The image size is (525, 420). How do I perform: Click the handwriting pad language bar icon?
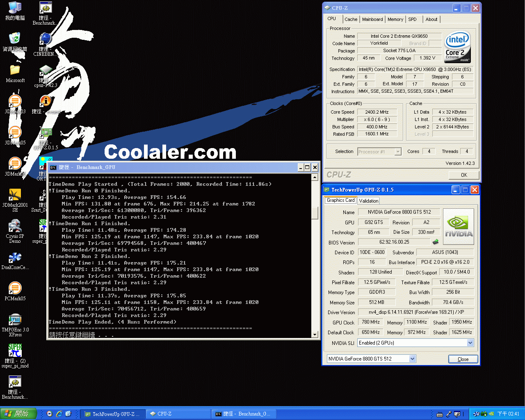click(457, 414)
